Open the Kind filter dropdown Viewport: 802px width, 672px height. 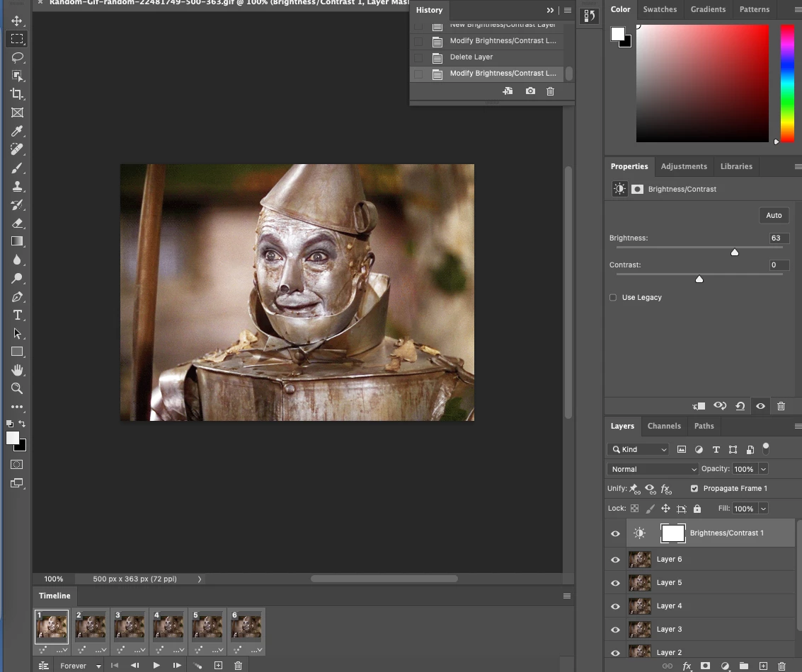[638, 449]
